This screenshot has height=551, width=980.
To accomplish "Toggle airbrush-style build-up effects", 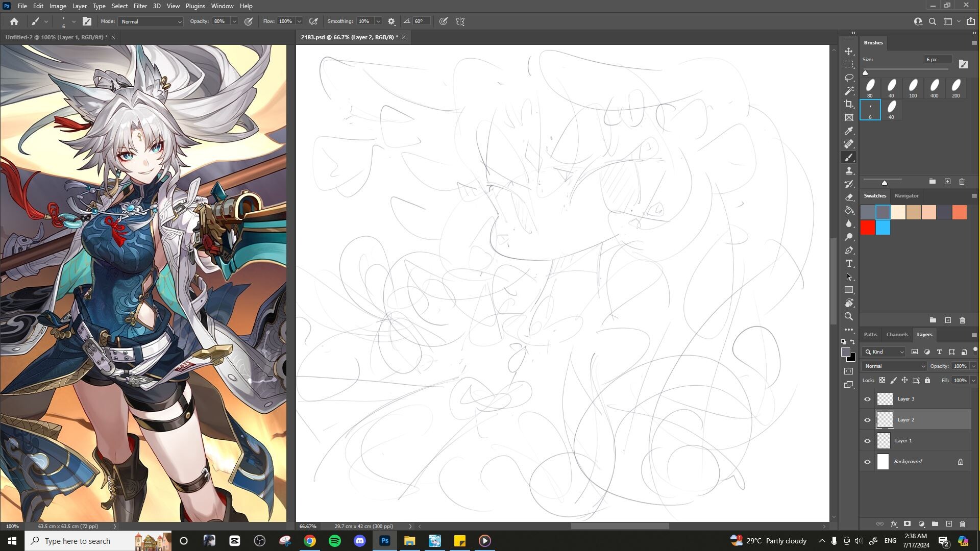I will tap(313, 21).
